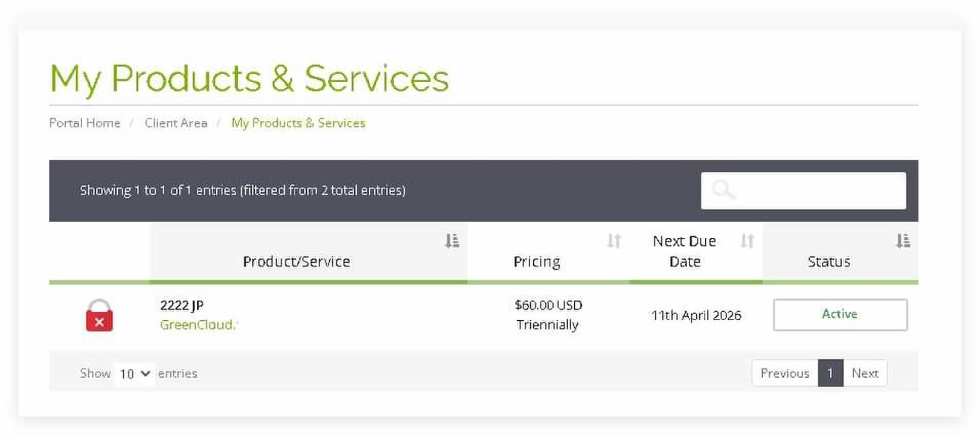Open the 2222 JP product entry
Viewport: 980px width, 435px height.
pyautogui.click(x=182, y=305)
